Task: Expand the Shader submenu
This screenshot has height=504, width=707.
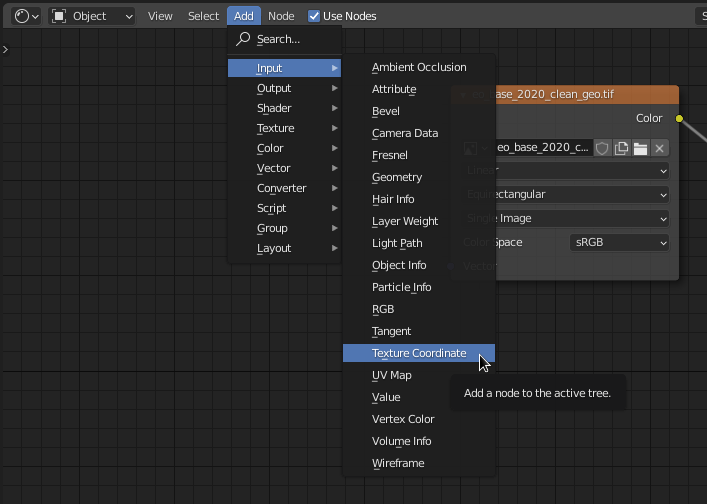Action: [285, 108]
